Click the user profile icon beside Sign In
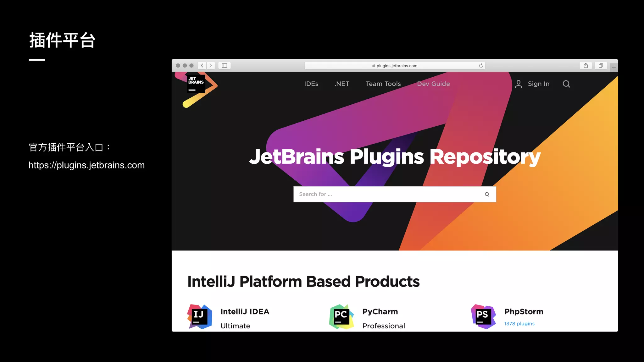Screen dimensions: 644x362 519,84
